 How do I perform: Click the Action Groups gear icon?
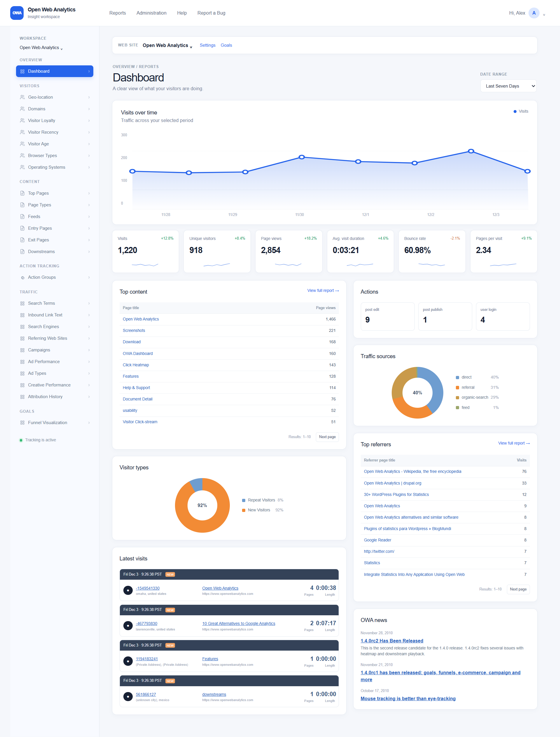(x=22, y=278)
